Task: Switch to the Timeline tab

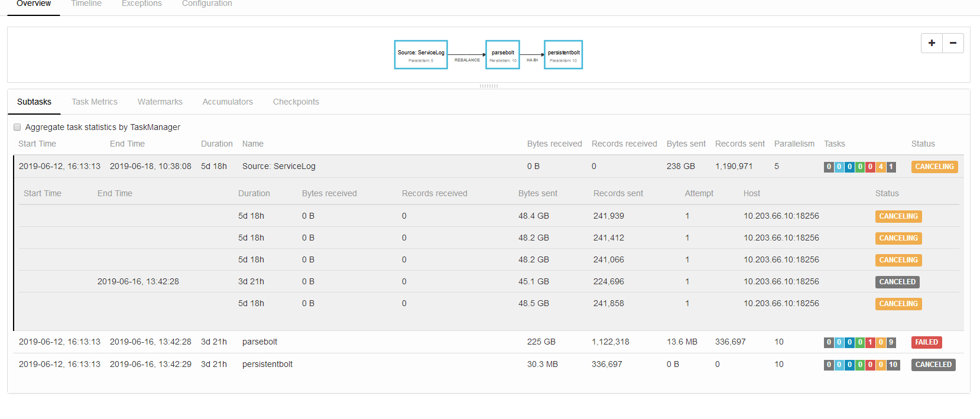Action: tap(86, 4)
